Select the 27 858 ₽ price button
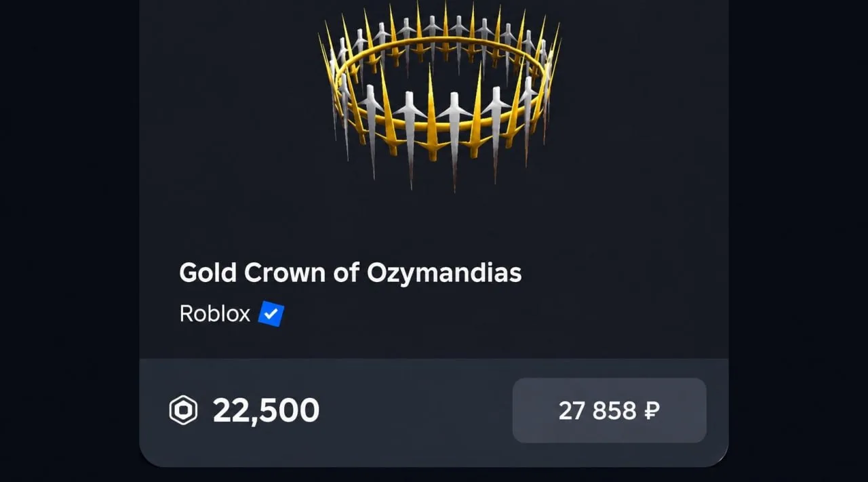The height and width of the screenshot is (482, 868). 609,411
